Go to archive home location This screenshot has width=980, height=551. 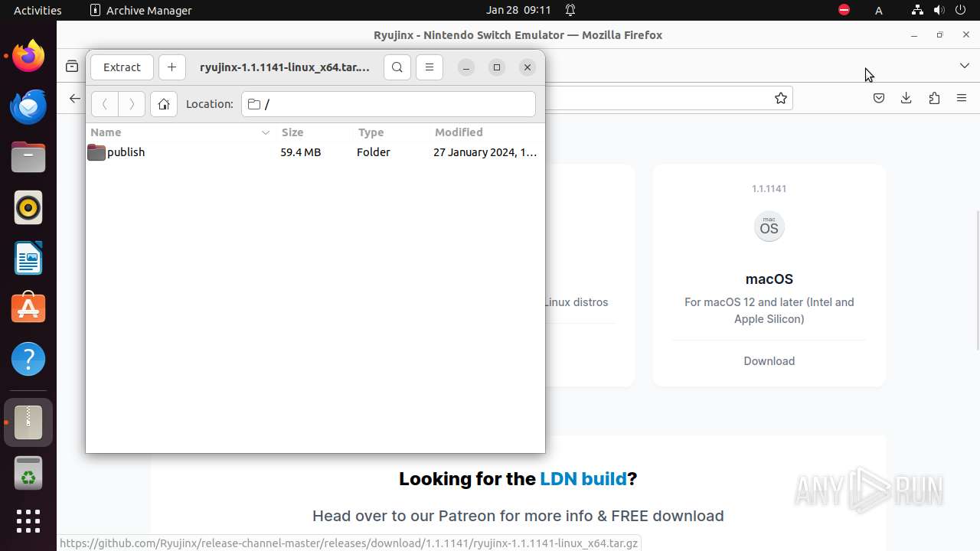point(164,104)
